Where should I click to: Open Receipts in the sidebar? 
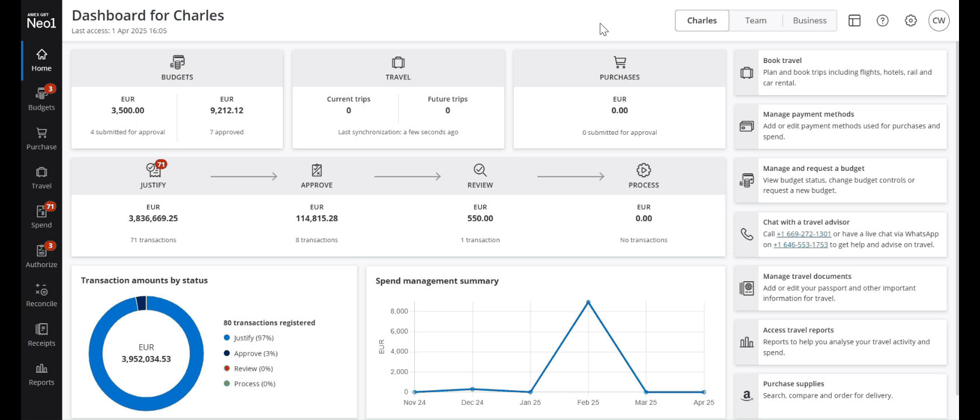tap(41, 334)
